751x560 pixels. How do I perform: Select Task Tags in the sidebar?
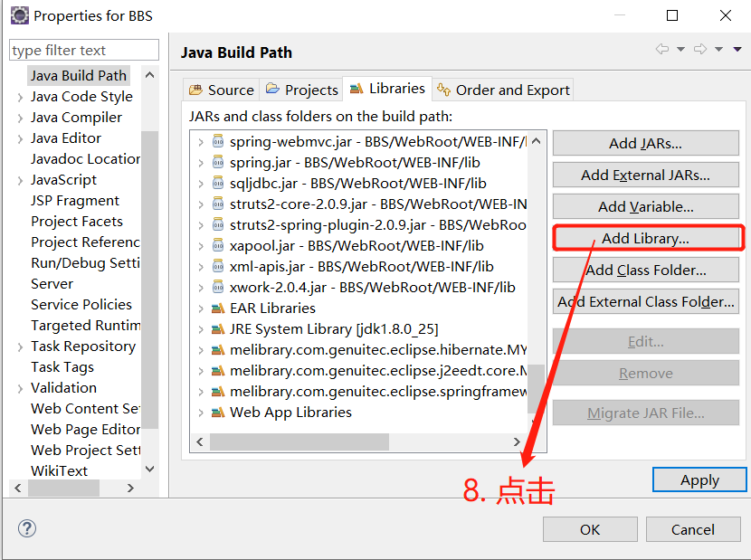(62, 367)
